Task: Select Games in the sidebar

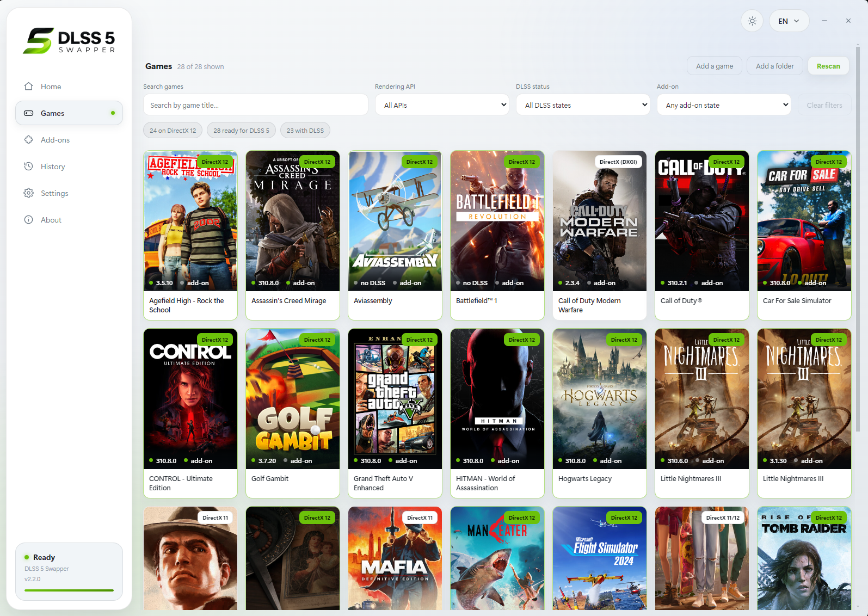Action: (69, 113)
